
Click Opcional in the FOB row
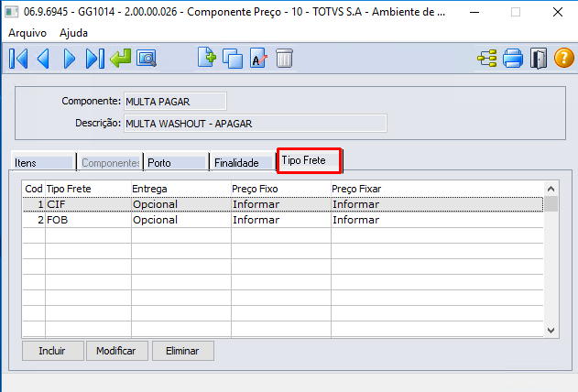tap(155, 220)
